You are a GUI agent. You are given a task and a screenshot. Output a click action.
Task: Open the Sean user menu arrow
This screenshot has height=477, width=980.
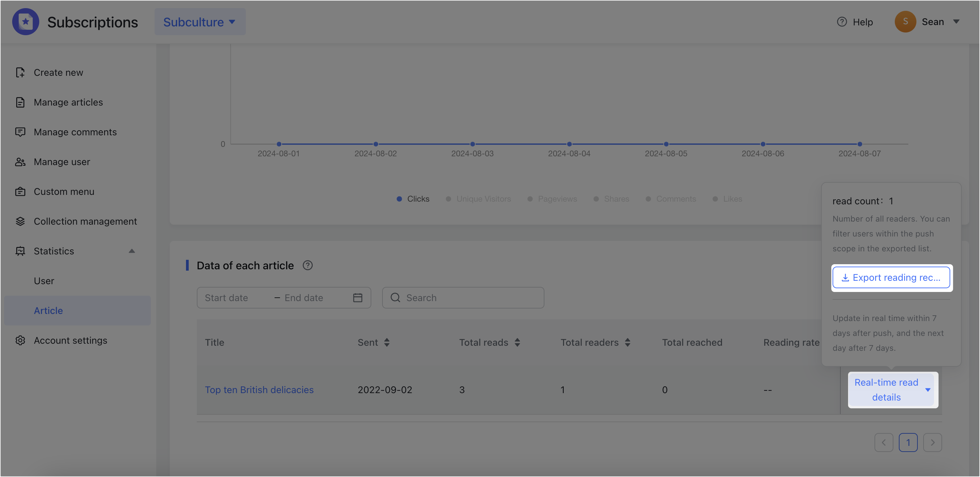(x=956, y=22)
